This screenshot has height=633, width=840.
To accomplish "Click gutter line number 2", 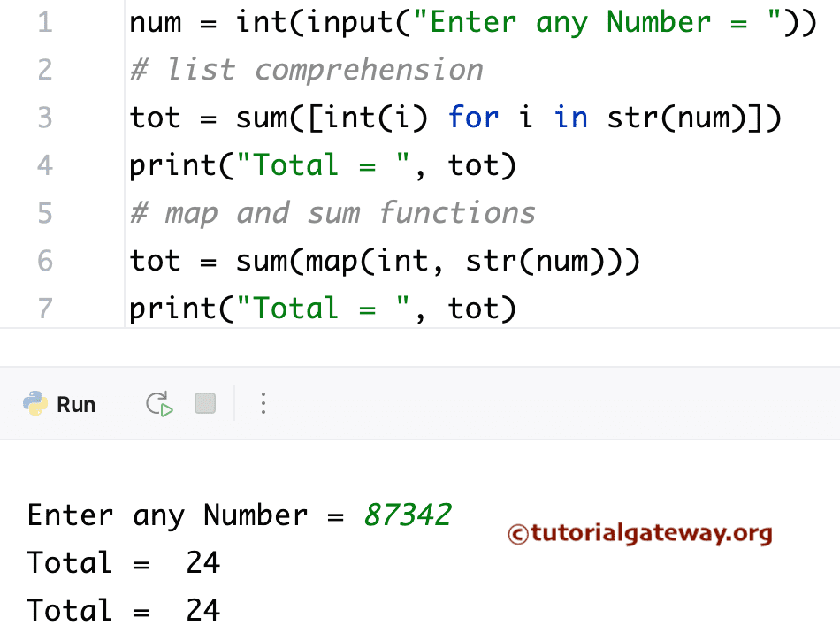I will 45,70.
